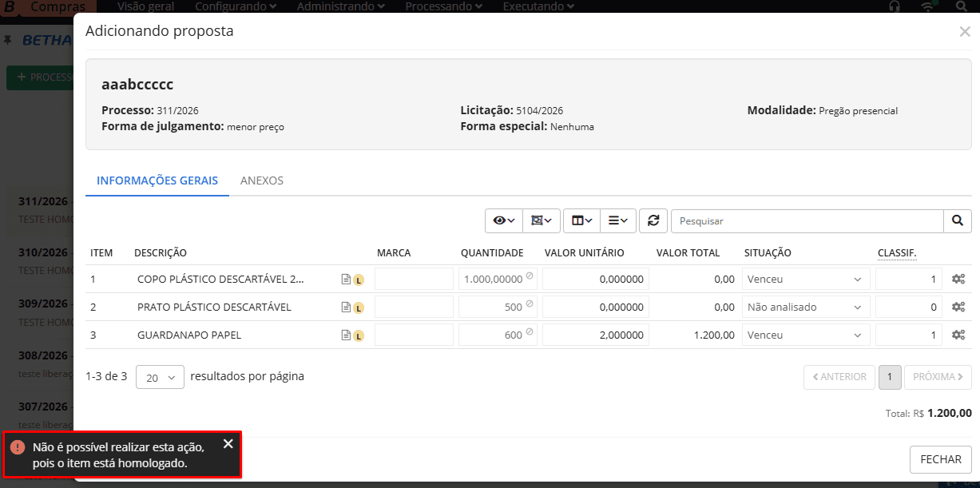
Task: Close the Adicionando proposta dialog
Action: (964, 32)
